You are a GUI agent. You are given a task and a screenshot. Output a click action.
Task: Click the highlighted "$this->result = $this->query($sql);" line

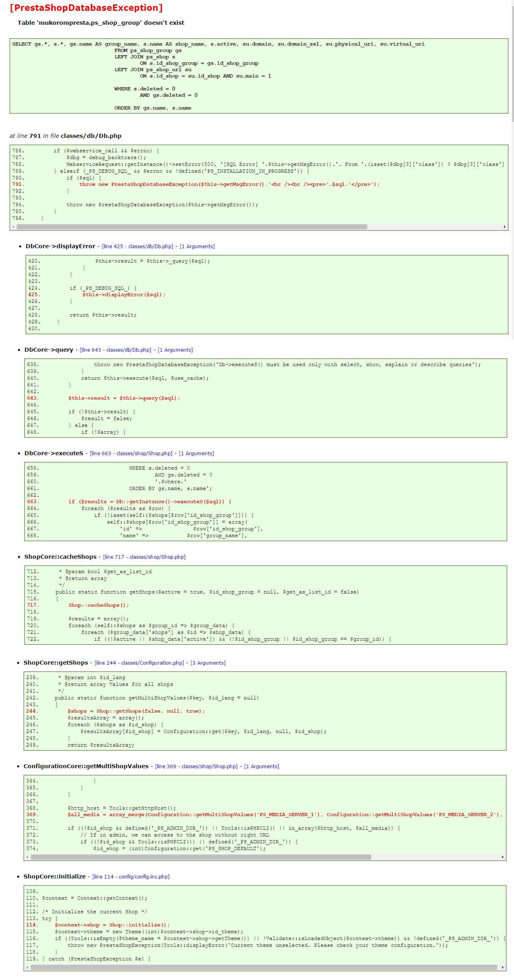tap(124, 398)
